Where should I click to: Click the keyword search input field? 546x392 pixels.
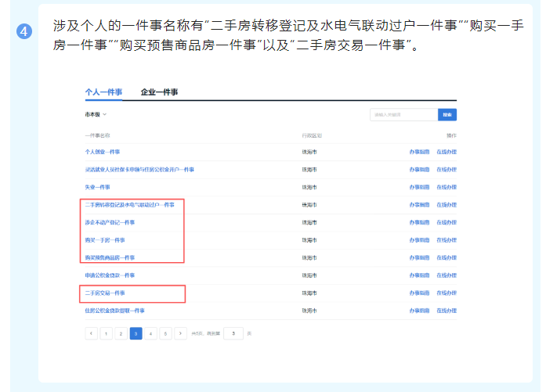(403, 114)
